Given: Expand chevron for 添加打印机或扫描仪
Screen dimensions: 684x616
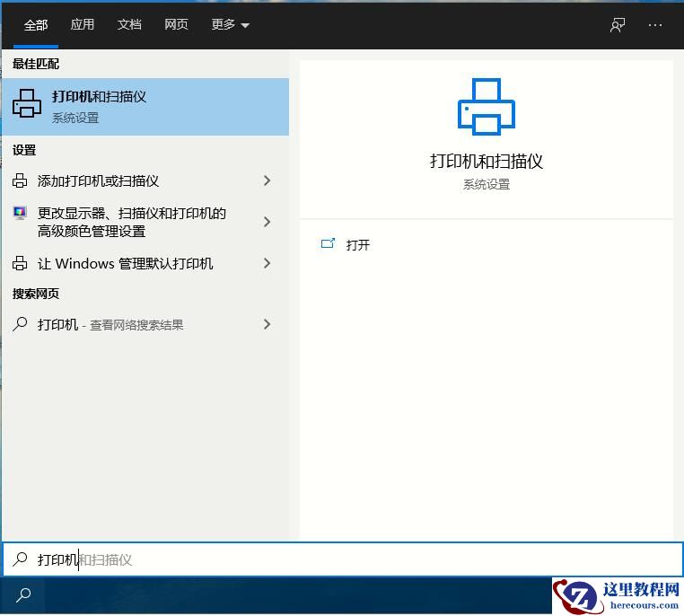Looking at the screenshot, I should (x=267, y=180).
